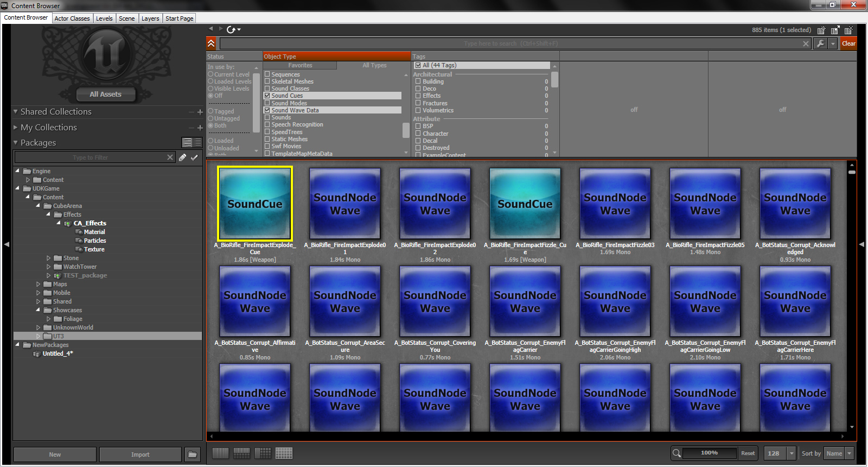Open the Sort by Name dropdown
This screenshot has height=467, width=868.
point(838,453)
